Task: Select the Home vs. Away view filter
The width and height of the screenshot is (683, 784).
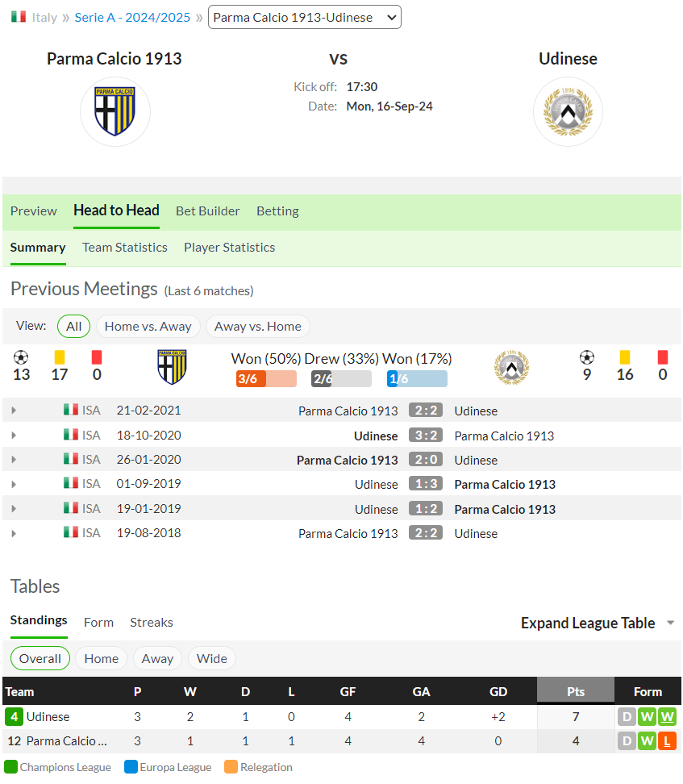Action: (x=148, y=327)
